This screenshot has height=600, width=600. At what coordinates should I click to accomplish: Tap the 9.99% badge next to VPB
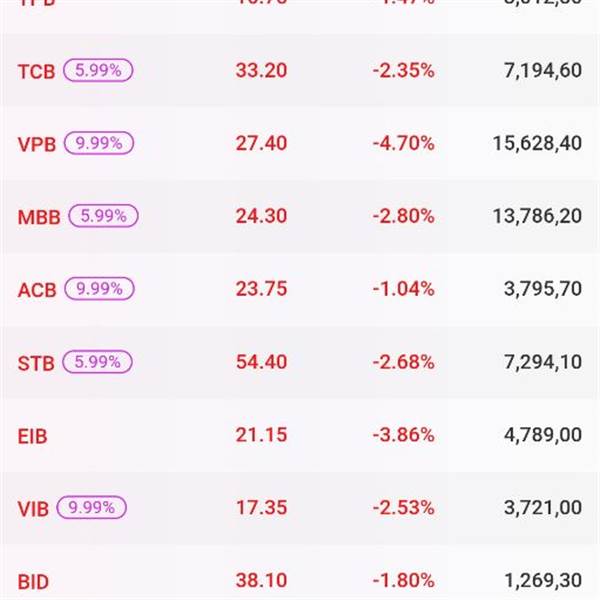click(98, 143)
